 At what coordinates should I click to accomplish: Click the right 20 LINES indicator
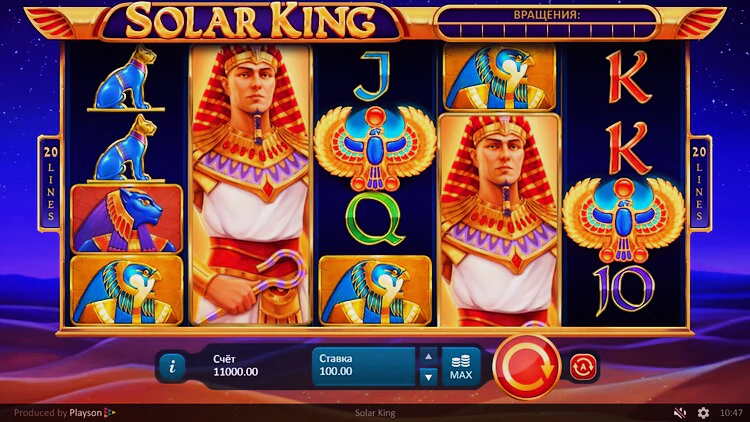pyautogui.click(x=699, y=184)
